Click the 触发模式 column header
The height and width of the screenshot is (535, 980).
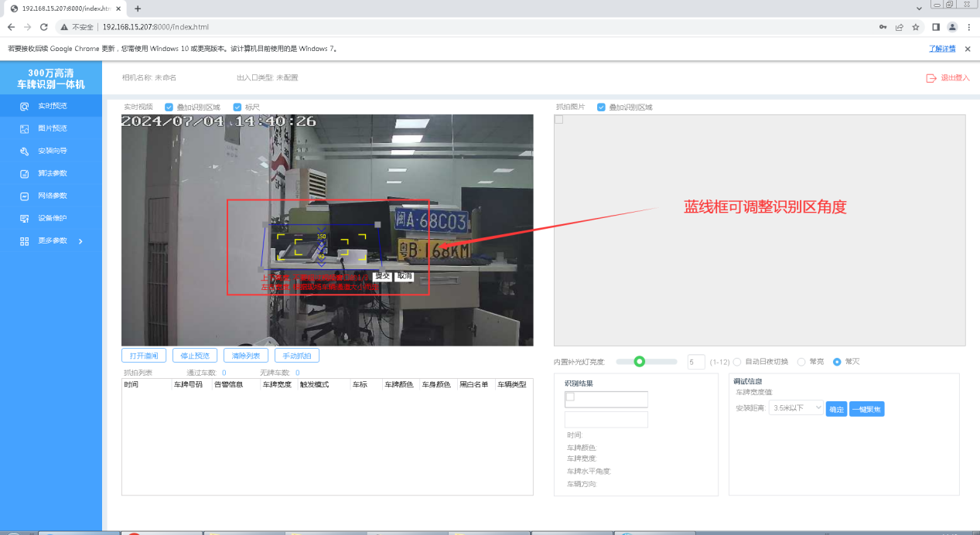(314, 384)
